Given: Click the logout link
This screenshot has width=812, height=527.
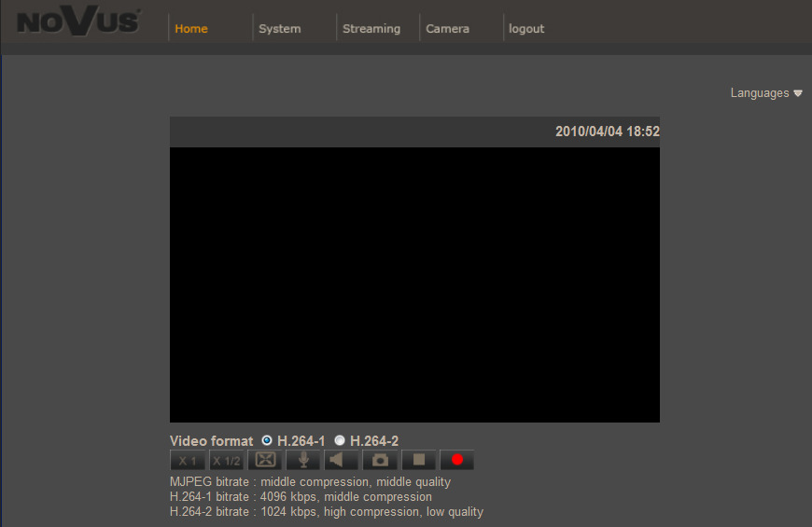Looking at the screenshot, I should (526, 29).
